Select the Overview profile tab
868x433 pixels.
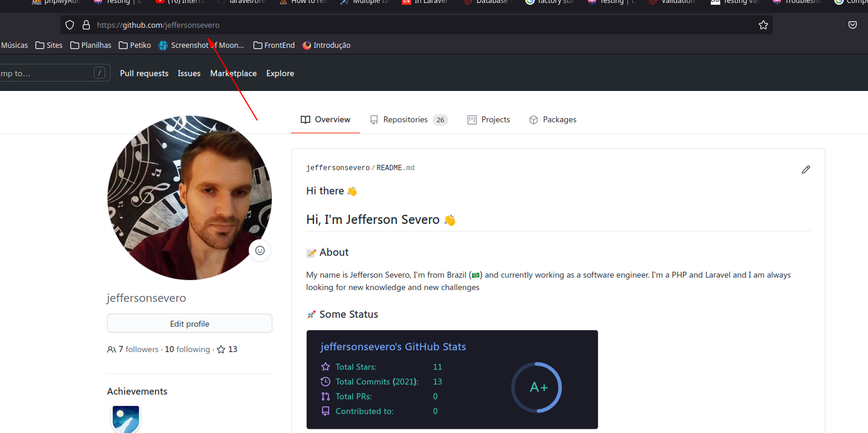(326, 119)
